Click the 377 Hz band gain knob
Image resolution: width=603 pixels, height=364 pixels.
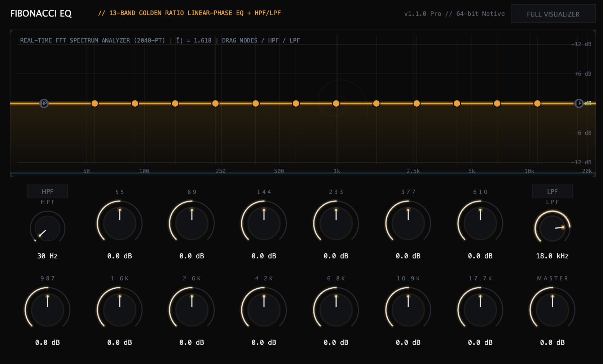(408, 223)
